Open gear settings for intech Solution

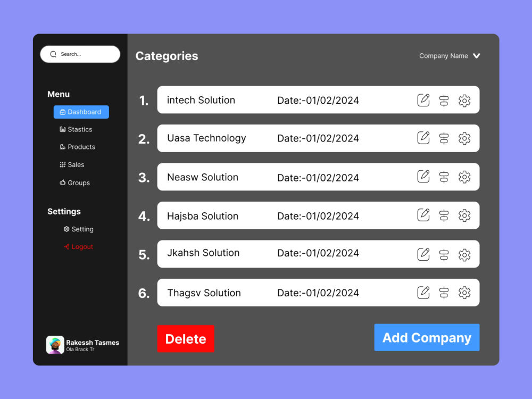click(464, 101)
